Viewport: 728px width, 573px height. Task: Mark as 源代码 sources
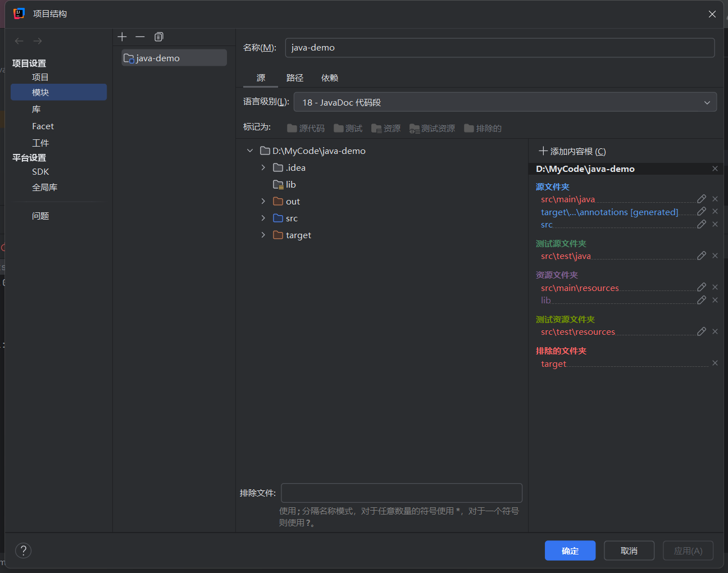click(x=306, y=129)
